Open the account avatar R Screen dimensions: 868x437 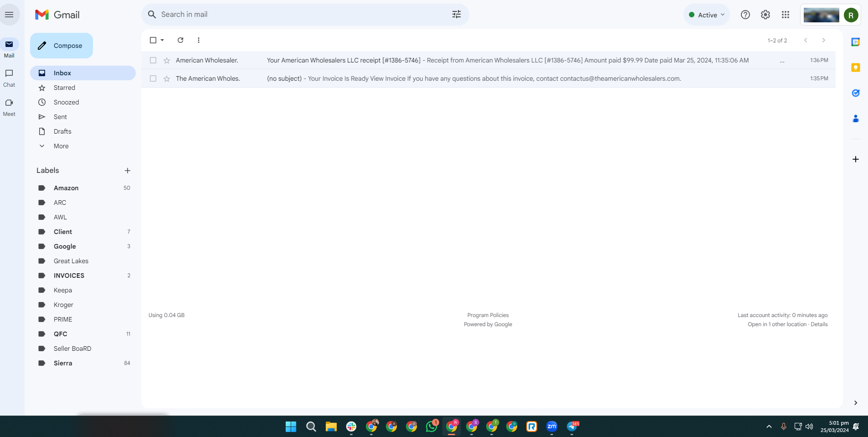point(851,15)
